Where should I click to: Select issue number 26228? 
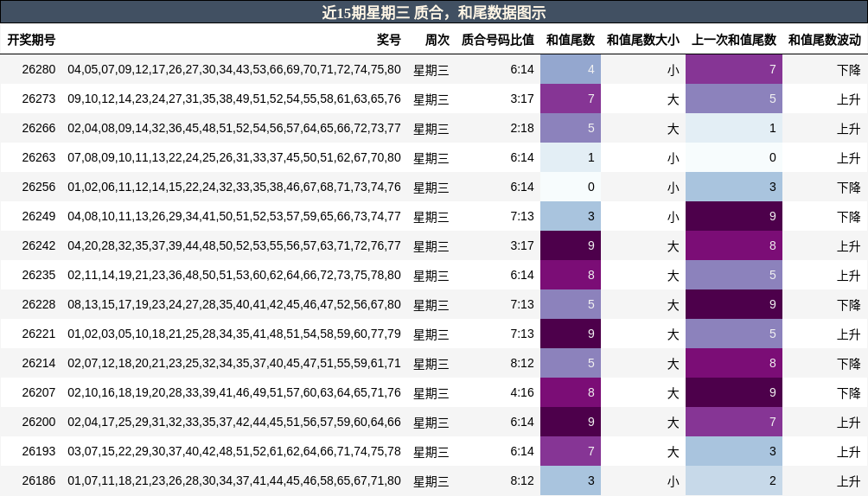point(39,304)
